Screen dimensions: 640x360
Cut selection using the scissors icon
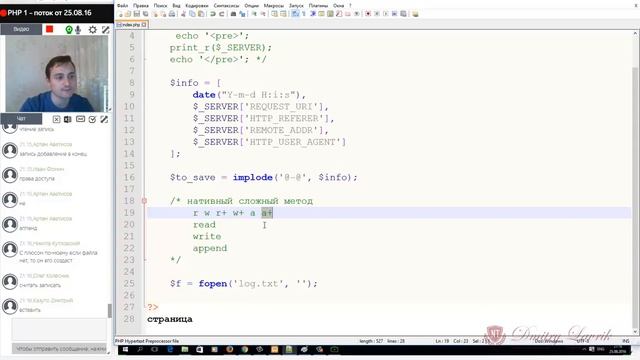184,14
